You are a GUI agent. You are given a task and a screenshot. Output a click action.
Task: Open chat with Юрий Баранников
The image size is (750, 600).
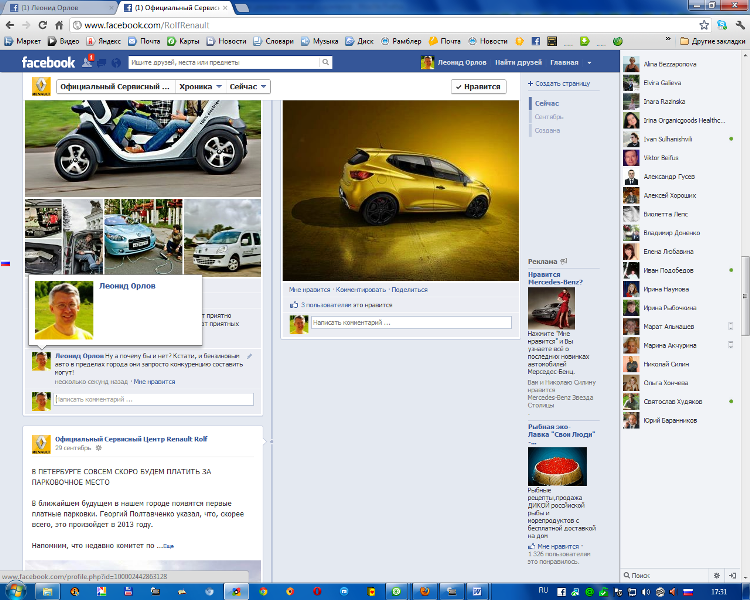(x=678, y=420)
